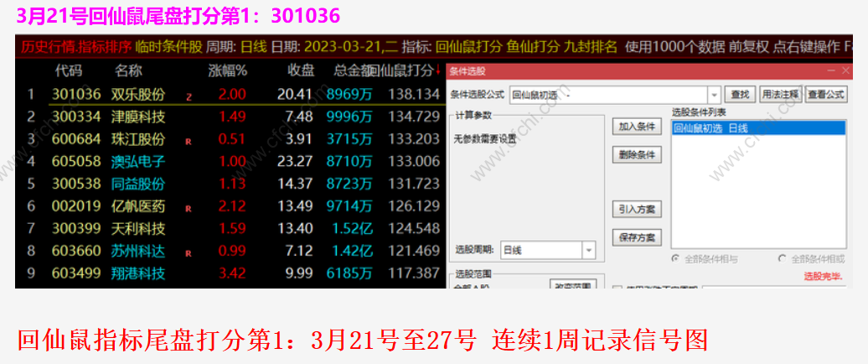Click the 用法注释 button

pyautogui.click(x=780, y=95)
